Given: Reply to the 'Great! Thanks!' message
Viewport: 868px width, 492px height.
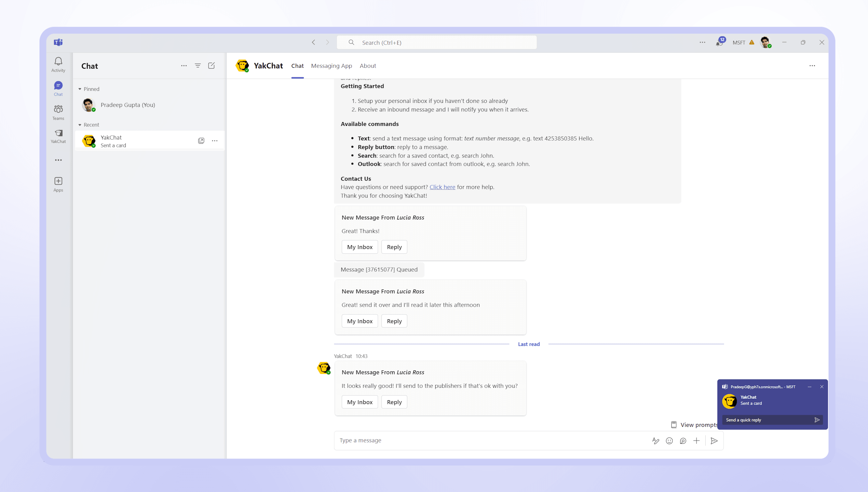Looking at the screenshot, I should pyautogui.click(x=394, y=247).
